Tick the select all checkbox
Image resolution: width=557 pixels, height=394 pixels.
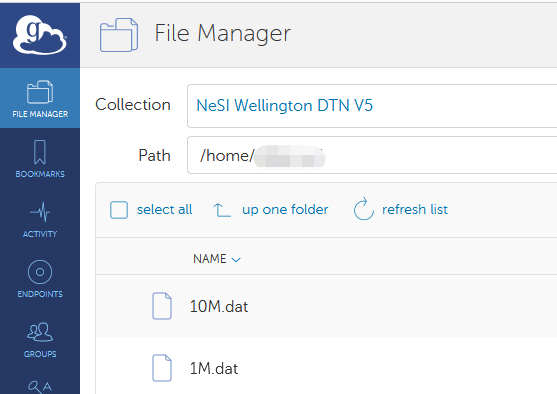(x=119, y=210)
